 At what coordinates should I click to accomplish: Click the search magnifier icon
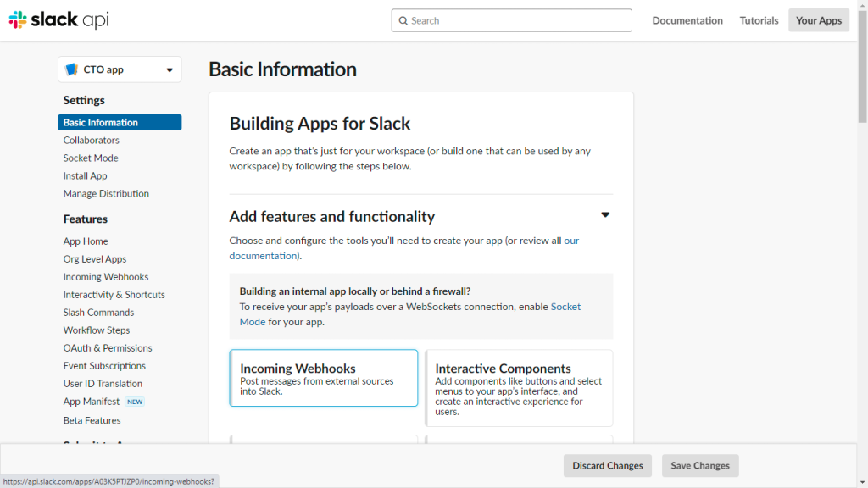[x=403, y=20]
